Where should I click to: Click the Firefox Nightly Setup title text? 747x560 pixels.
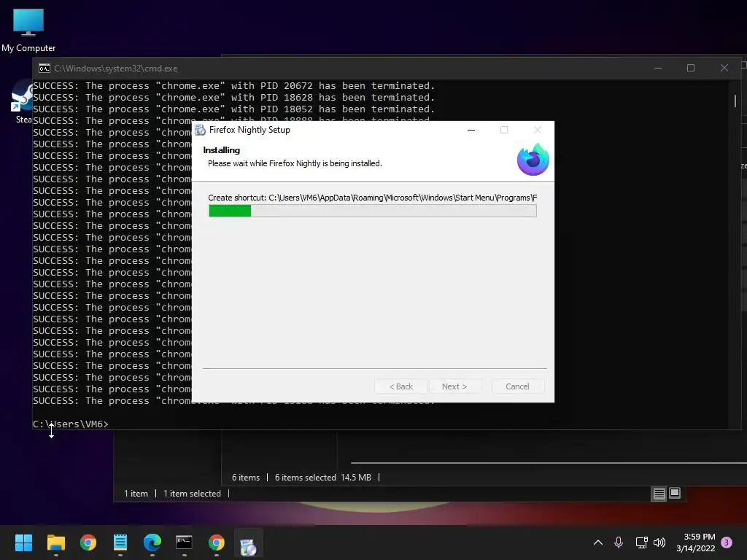pyautogui.click(x=249, y=130)
